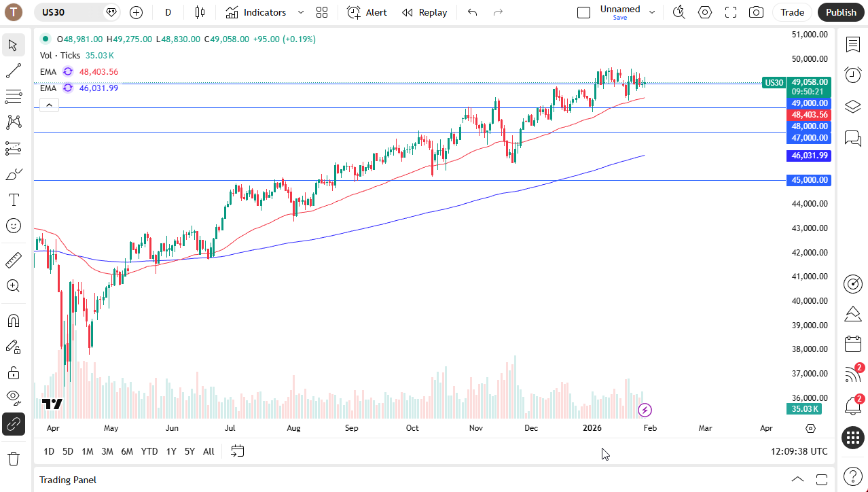Select the All date range
This screenshot has width=868, height=492.
click(209, 451)
